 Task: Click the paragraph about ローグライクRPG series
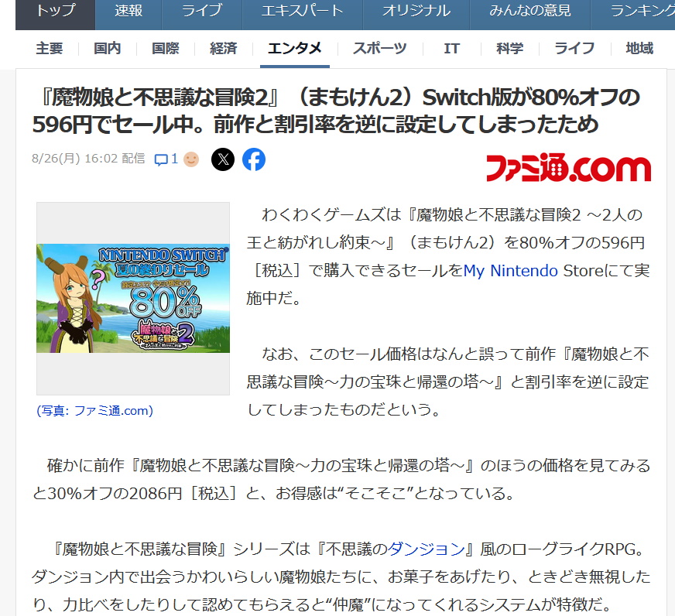[341, 577]
